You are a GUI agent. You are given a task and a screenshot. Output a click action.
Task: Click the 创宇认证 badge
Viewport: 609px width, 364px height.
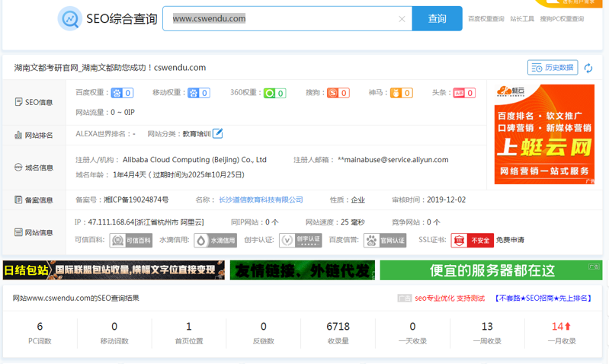(x=300, y=240)
